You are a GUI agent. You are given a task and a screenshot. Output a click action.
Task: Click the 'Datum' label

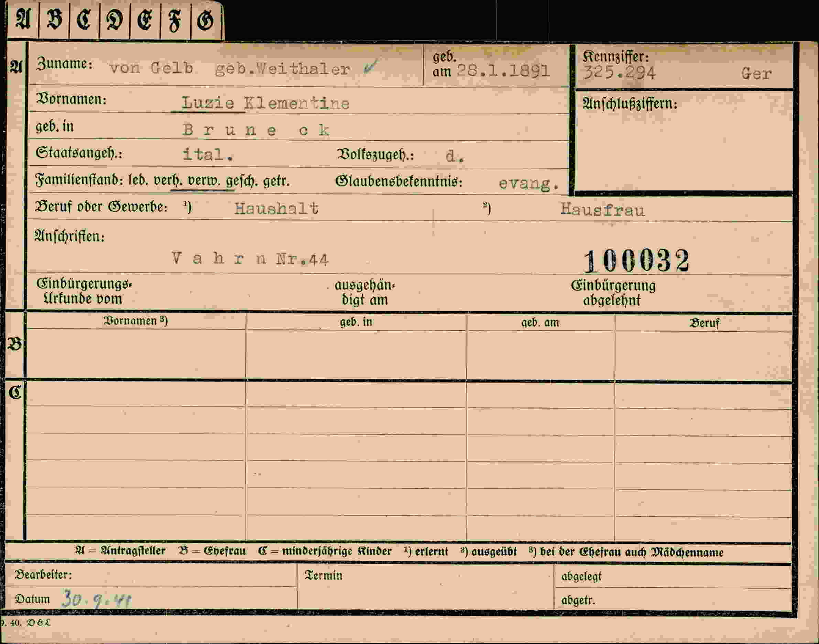pos(32,599)
